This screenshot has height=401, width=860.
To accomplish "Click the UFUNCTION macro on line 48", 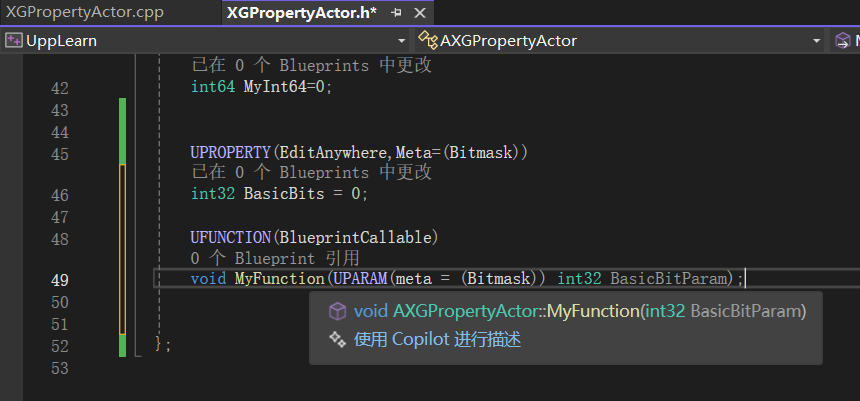I will pos(231,238).
